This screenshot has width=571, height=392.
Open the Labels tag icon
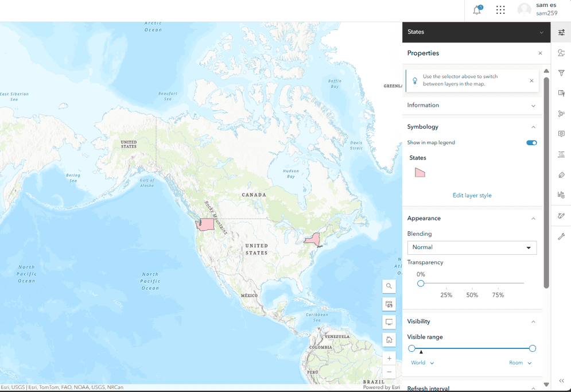click(x=561, y=175)
